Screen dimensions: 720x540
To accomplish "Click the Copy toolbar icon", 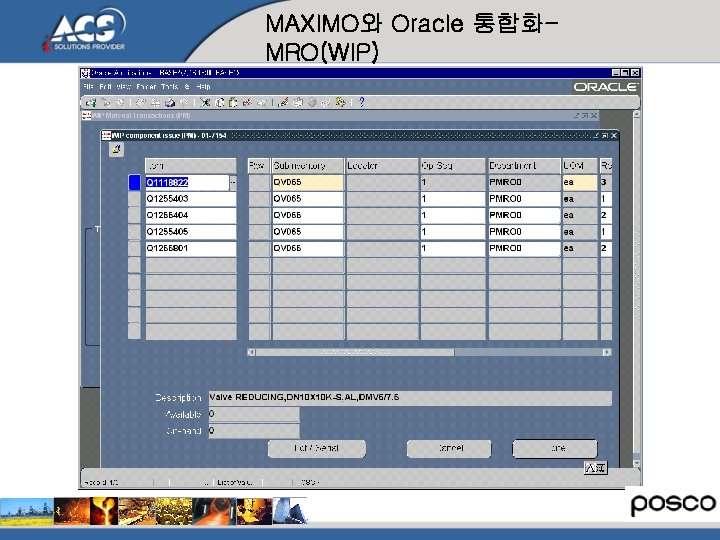I will [x=219, y=102].
